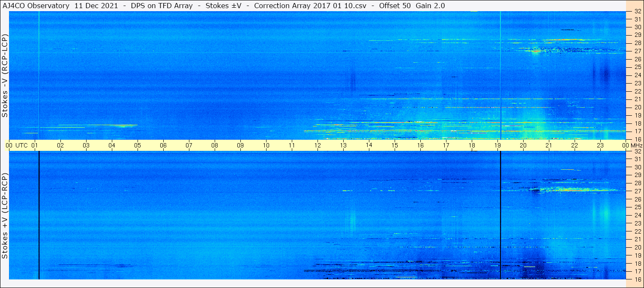Click the 18 MHz label of the +V panel

pos(638,264)
